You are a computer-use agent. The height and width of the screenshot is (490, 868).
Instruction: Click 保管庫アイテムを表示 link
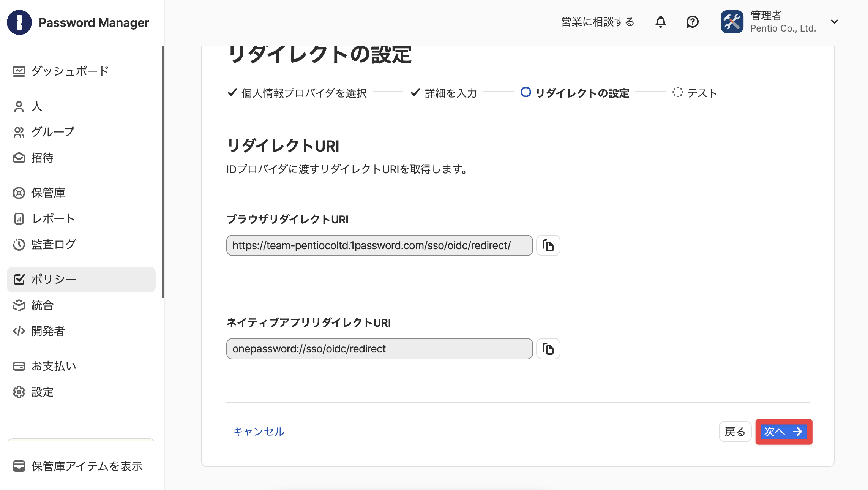pyautogui.click(x=87, y=466)
